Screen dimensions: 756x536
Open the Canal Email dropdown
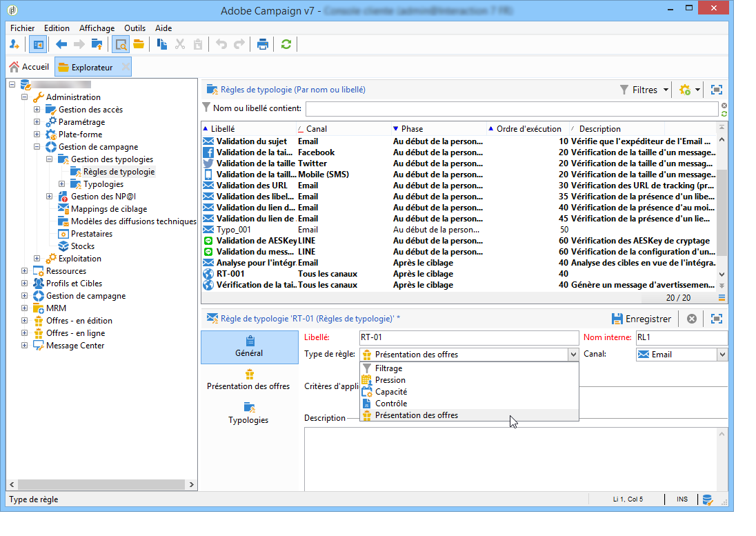coord(722,355)
